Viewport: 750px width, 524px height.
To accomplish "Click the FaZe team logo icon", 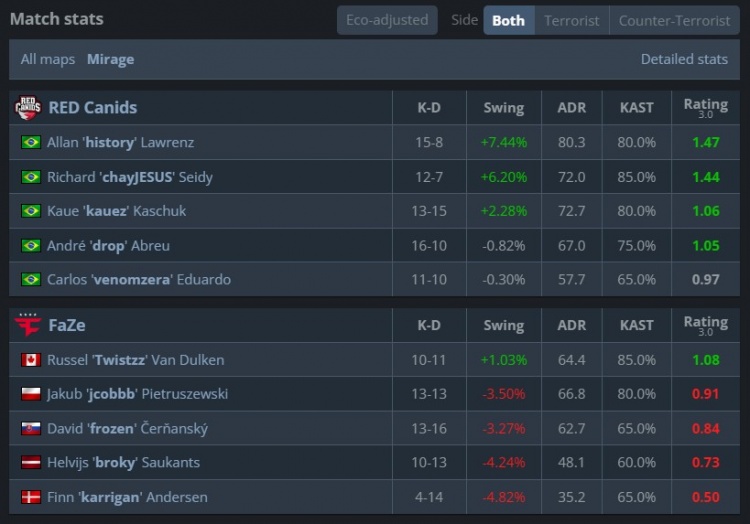I will pos(28,325).
